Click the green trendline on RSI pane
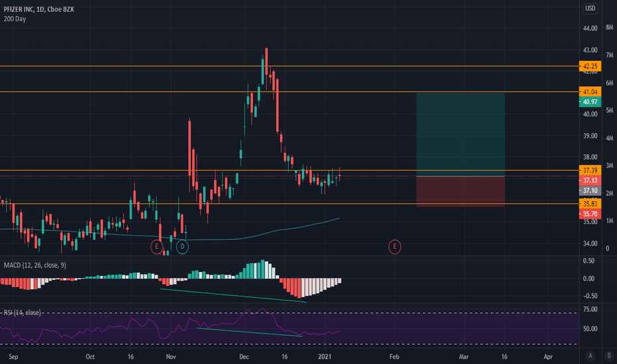 250,332
